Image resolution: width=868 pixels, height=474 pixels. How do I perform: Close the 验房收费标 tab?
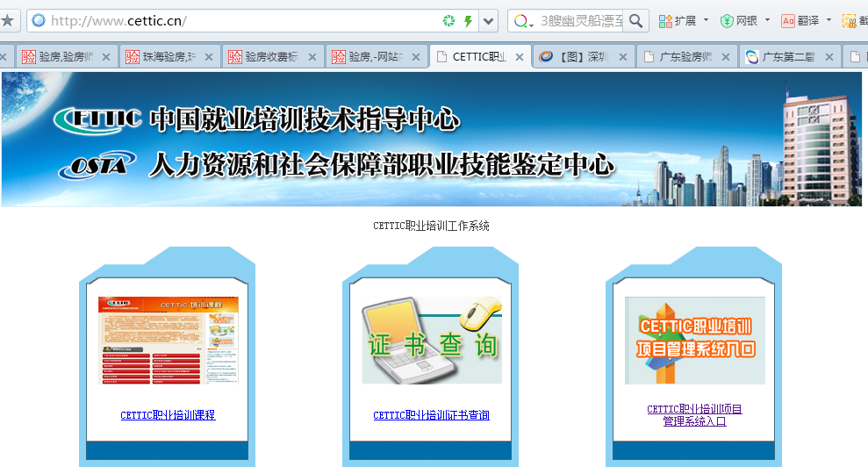point(312,57)
